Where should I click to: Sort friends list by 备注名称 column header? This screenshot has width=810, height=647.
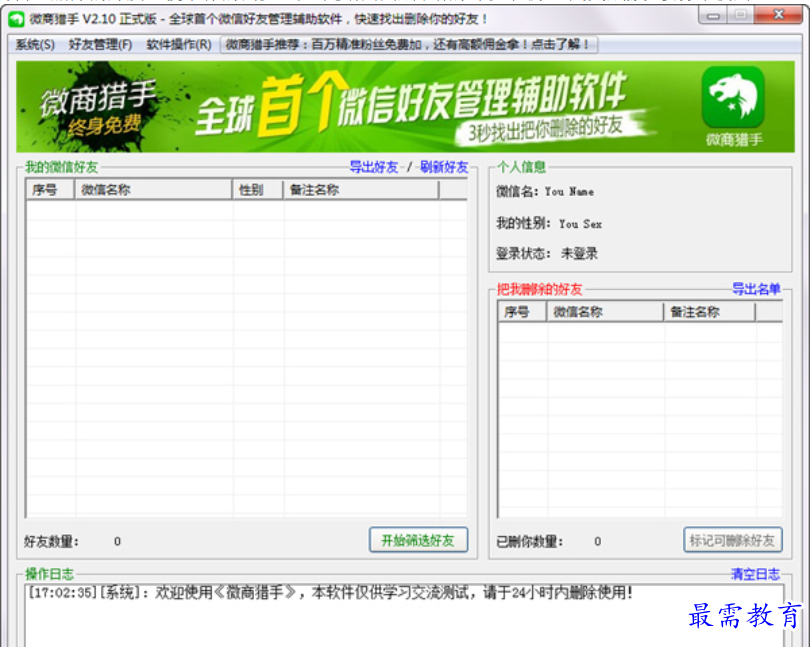point(361,190)
